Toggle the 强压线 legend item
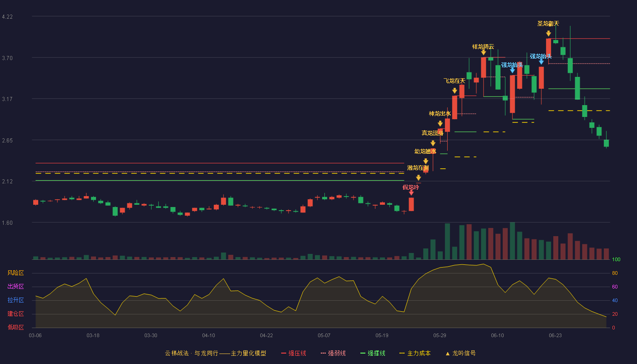Image resolution: width=637 pixels, height=364 pixels. pyautogui.click(x=293, y=353)
